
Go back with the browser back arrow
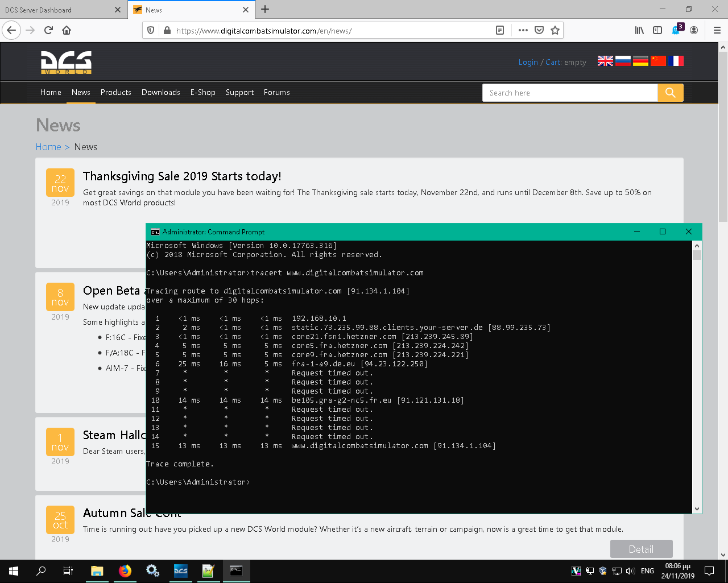point(11,30)
